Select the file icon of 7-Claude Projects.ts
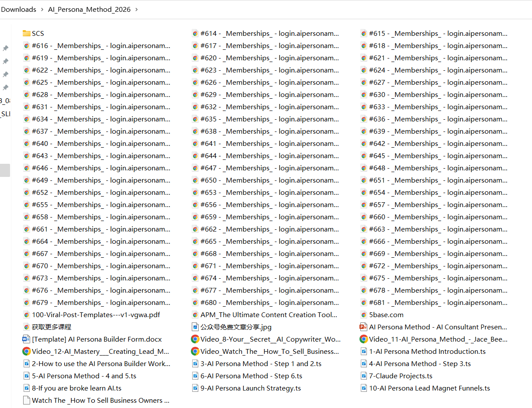 click(x=364, y=376)
